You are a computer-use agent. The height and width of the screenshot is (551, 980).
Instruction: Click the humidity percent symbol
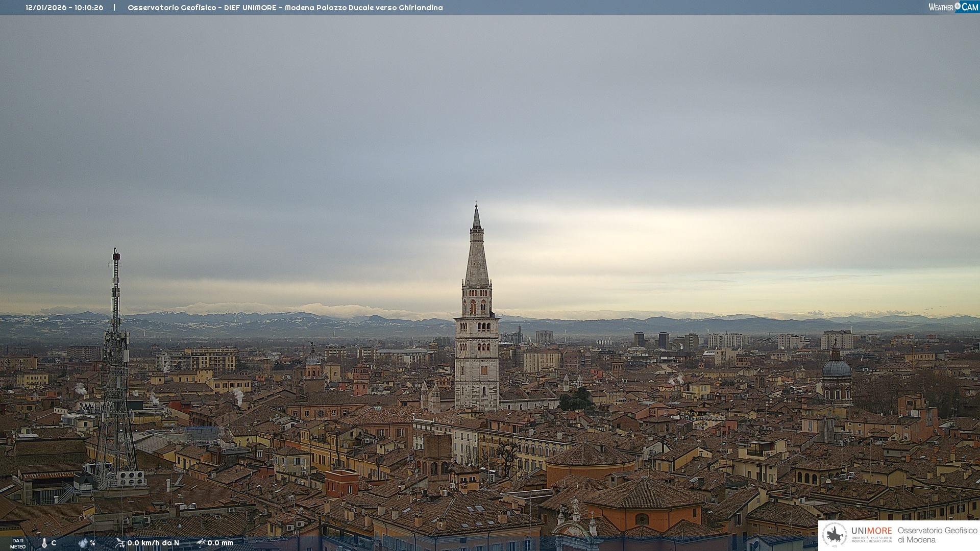92,543
